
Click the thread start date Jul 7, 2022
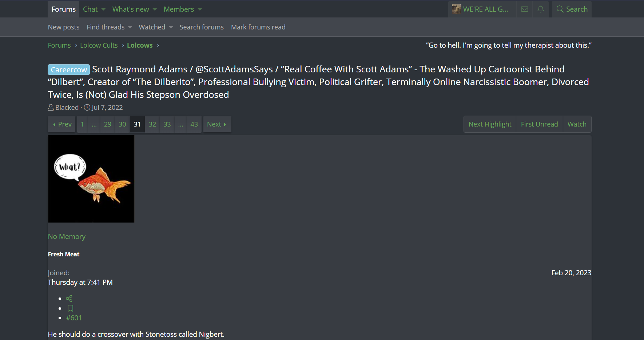(107, 108)
